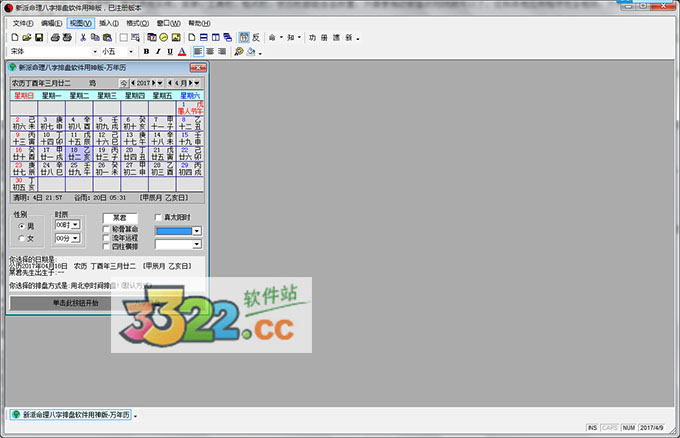Toggle the highlighted calendar toolbar icon
Screen dimensions: 680x438
point(244,38)
